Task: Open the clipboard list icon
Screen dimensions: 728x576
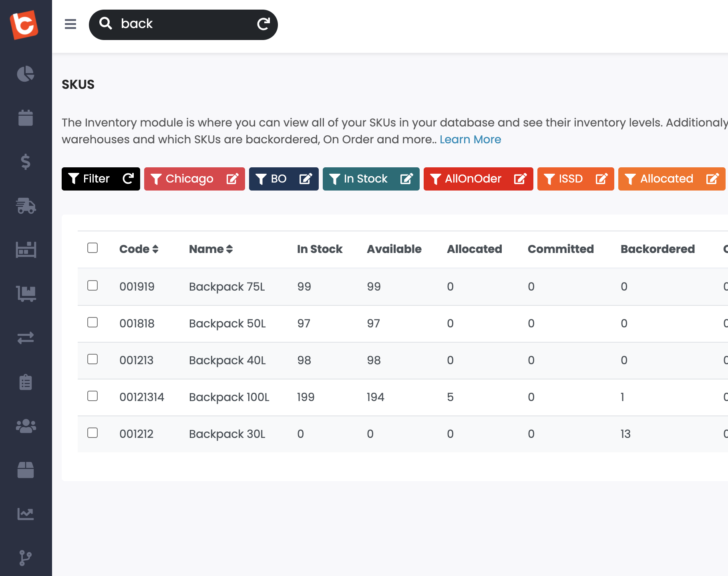Action: point(26,382)
